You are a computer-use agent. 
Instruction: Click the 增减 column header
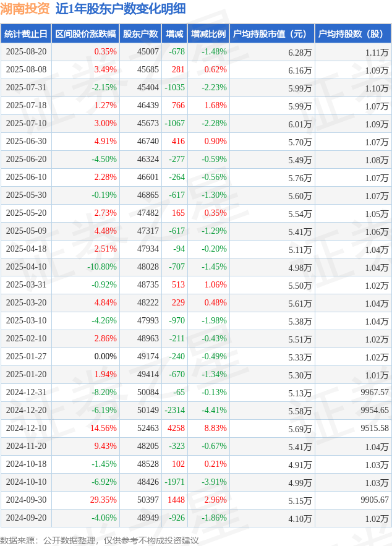click(x=174, y=34)
